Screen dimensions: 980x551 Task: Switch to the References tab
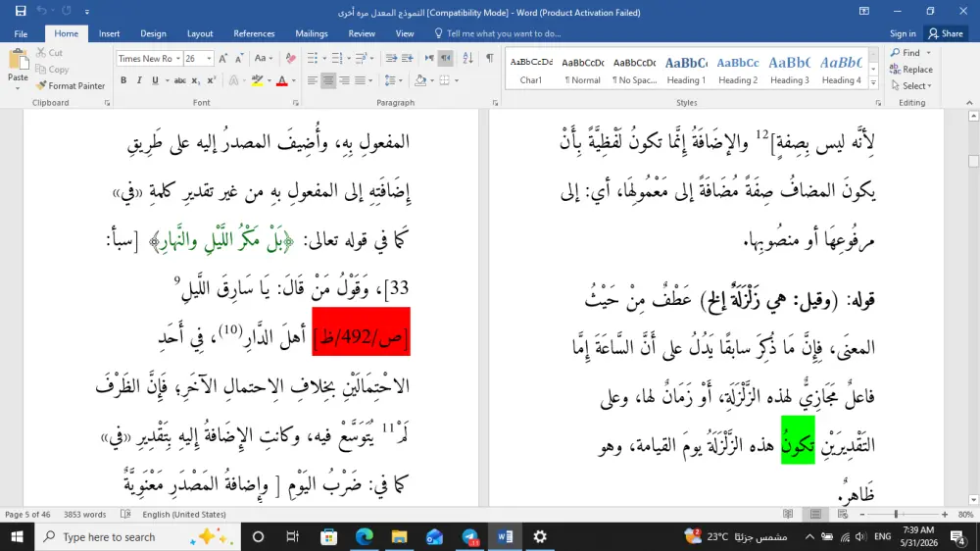254,33
